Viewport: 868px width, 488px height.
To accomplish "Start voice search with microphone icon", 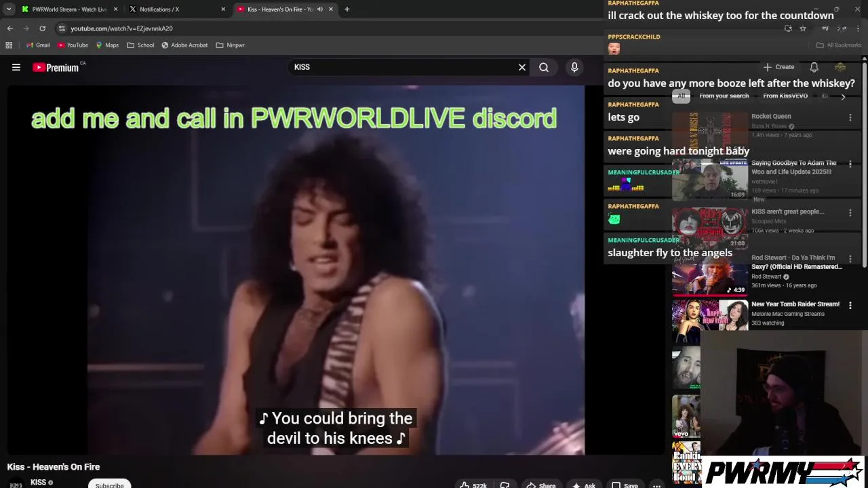I will (x=574, y=67).
